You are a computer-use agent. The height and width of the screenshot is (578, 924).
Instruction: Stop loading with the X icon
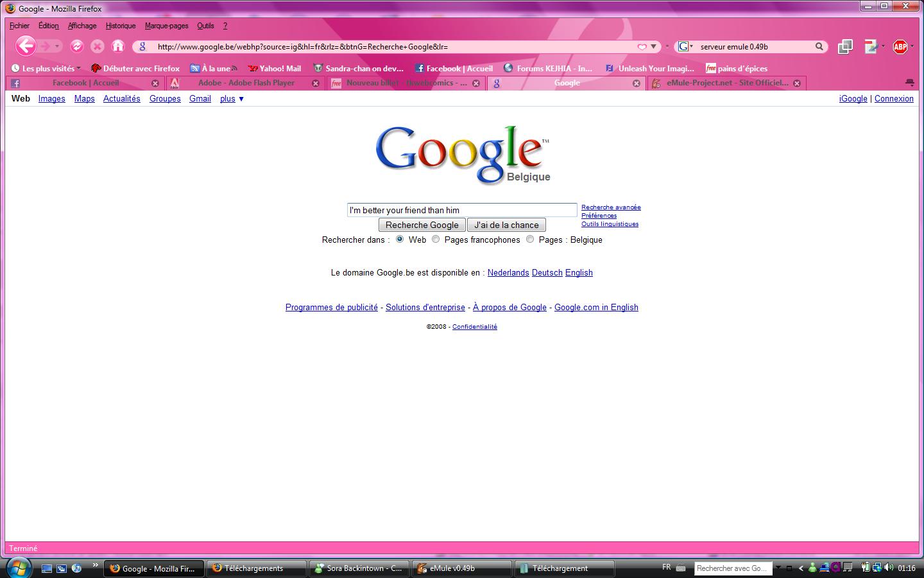[x=98, y=46]
